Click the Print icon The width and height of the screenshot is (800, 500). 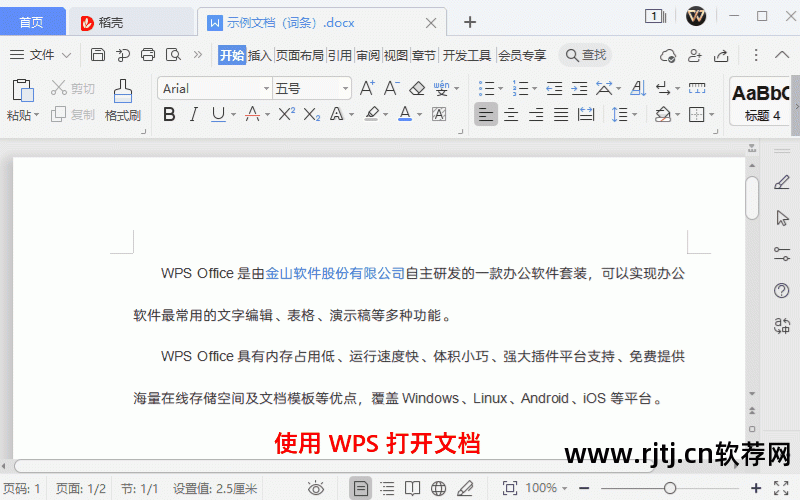(148, 55)
